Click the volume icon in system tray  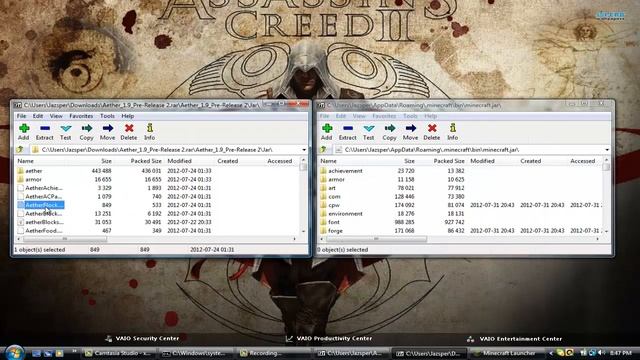click(601, 353)
